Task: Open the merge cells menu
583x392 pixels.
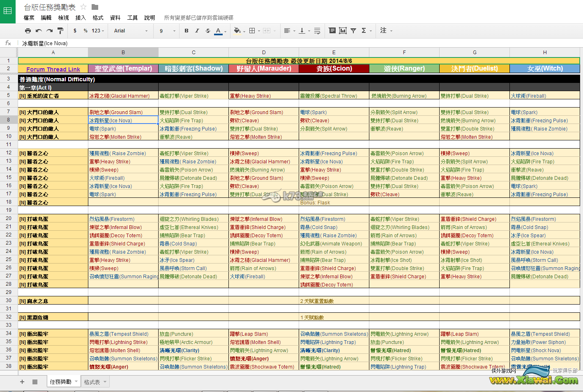Action: [269, 31]
